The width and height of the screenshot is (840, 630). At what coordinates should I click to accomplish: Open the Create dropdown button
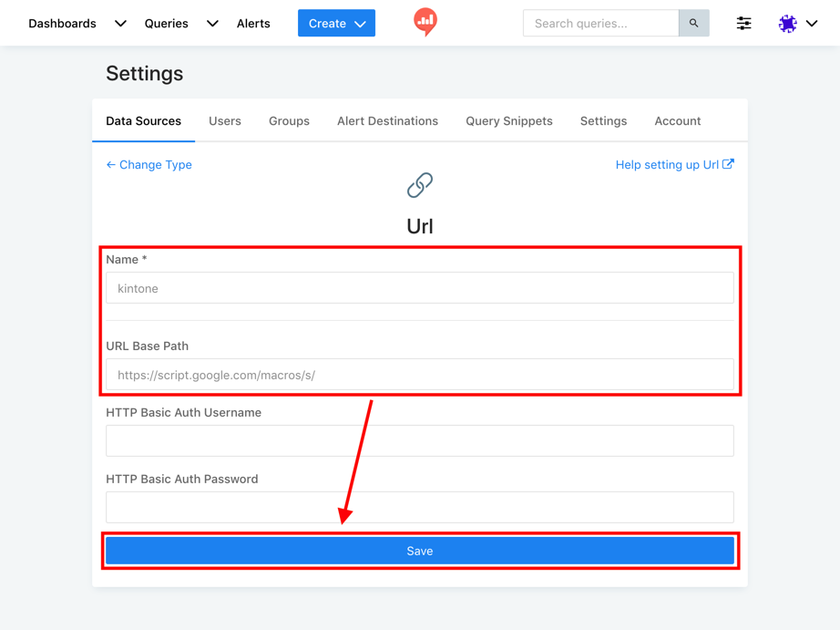coord(336,24)
